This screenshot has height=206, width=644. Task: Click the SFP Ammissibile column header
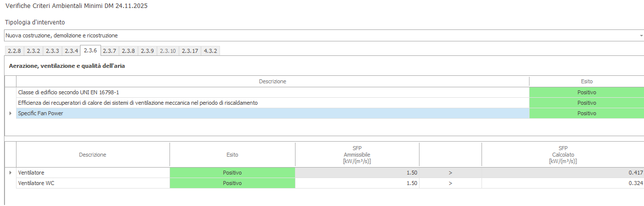(x=356, y=155)
